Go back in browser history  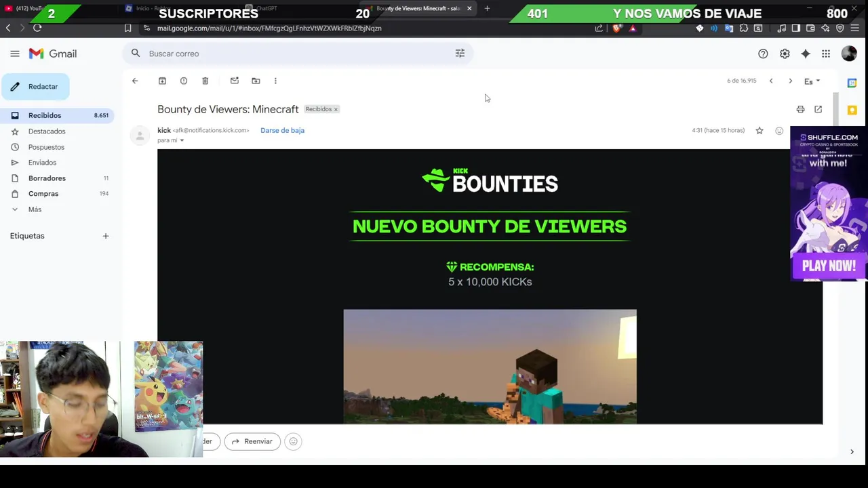point(8,28)
